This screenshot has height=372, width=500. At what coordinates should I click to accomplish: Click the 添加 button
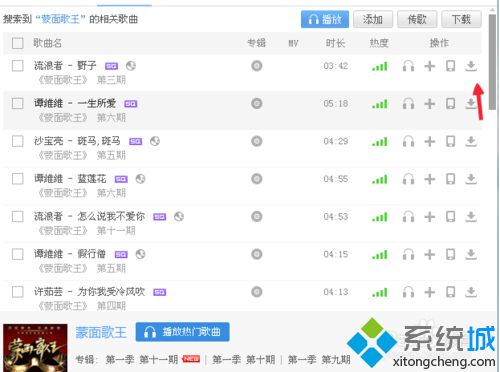click(x=373, y=19)
